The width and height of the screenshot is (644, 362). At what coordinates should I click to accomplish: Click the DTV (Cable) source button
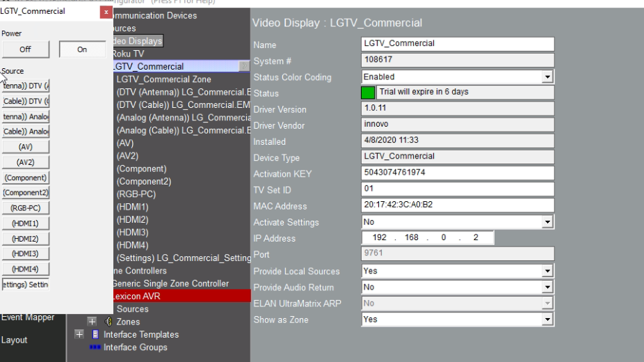pyautogui.click(x=26, y=101)
